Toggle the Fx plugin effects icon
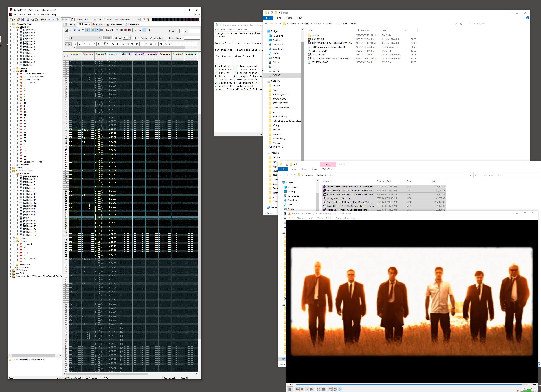541x392 pixels. 97,30
